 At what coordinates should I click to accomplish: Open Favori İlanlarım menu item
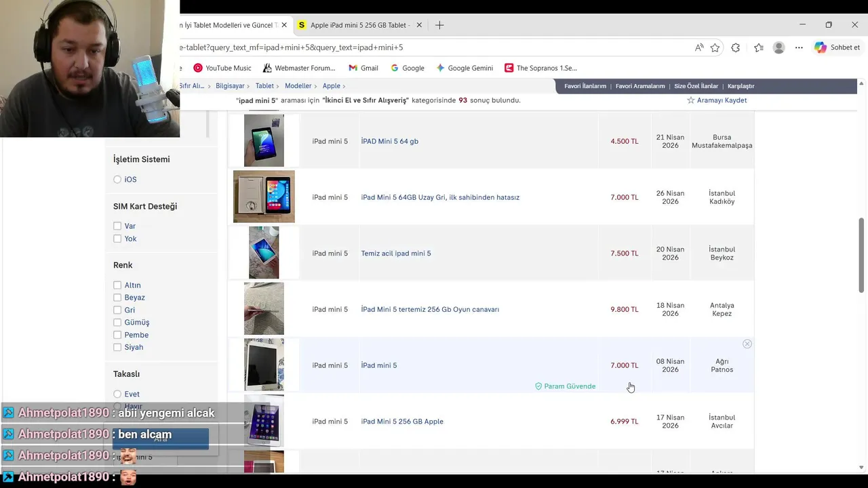tap(585, 86)
